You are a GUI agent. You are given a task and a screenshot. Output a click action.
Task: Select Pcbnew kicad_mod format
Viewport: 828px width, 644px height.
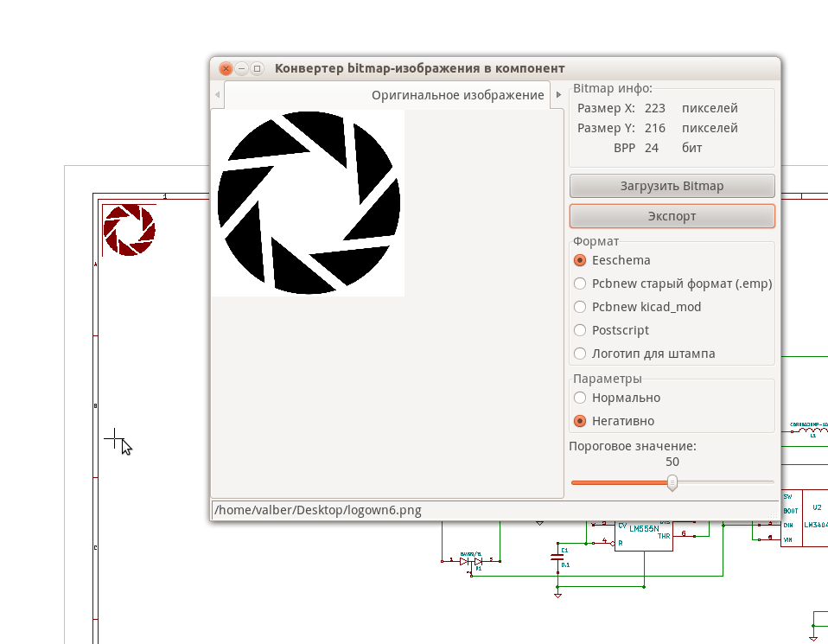click(580, 306)
